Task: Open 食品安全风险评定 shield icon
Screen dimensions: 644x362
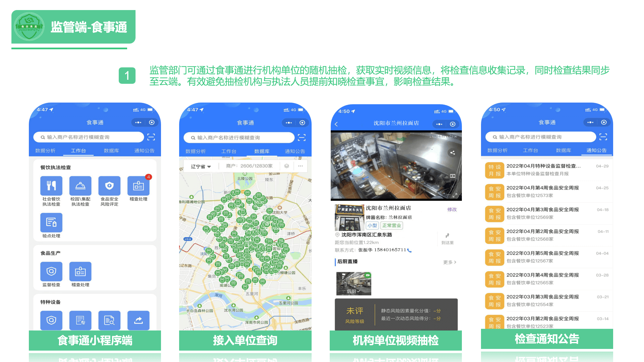Action: 109,186
